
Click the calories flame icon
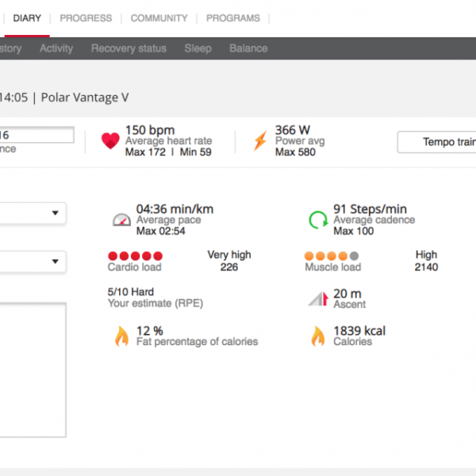click(x=318, y=336)
